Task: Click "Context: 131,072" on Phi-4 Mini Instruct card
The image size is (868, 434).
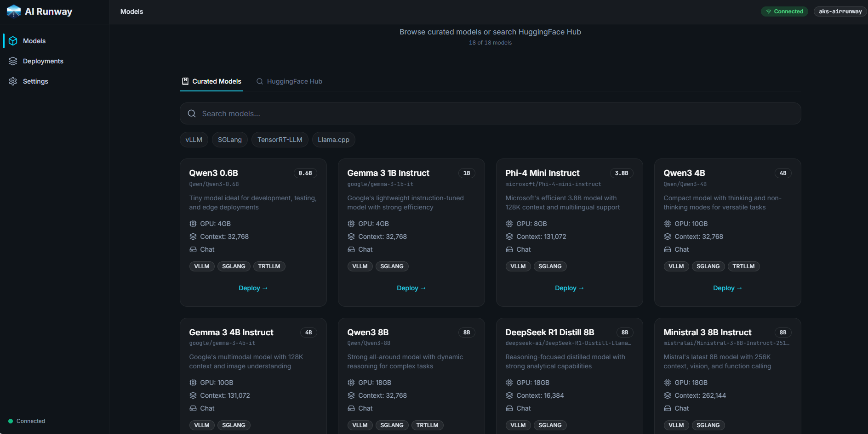Action: click(x=542, y=237)
